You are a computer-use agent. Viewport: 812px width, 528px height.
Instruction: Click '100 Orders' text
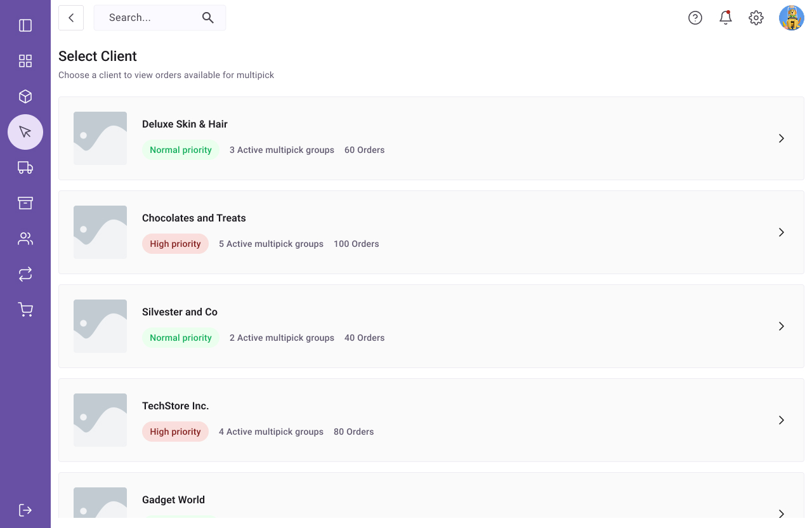tap(357, 244)
